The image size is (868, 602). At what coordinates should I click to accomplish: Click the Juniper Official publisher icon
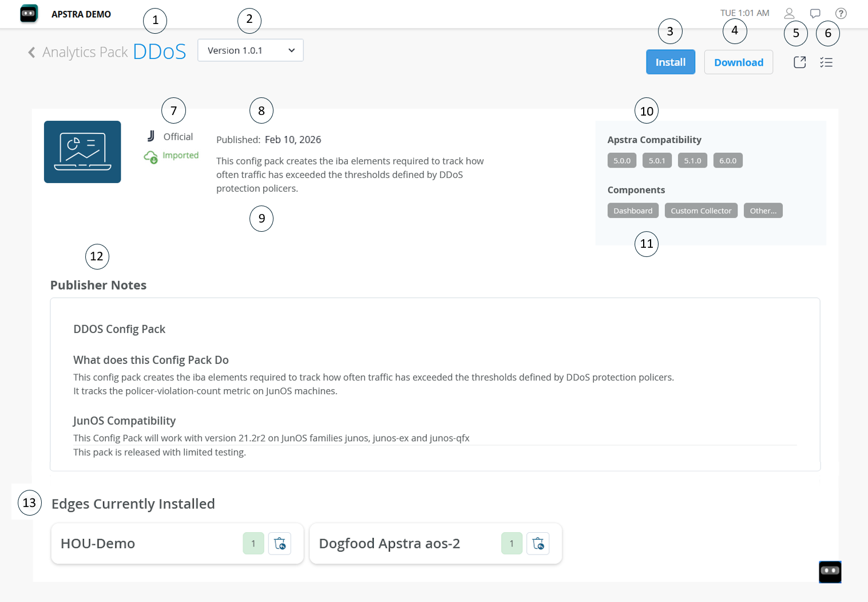tap(151, 136)
